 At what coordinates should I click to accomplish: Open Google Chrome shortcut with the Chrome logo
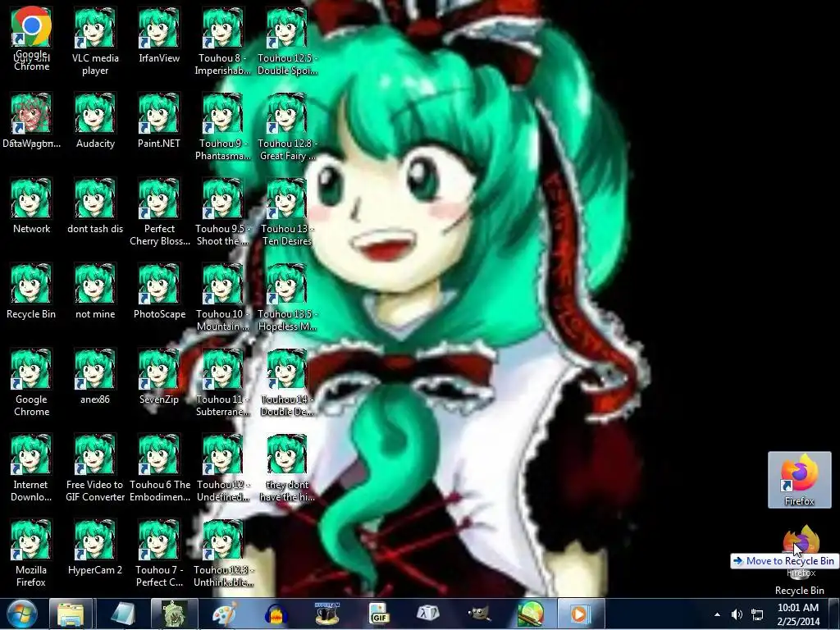point(32,39)
